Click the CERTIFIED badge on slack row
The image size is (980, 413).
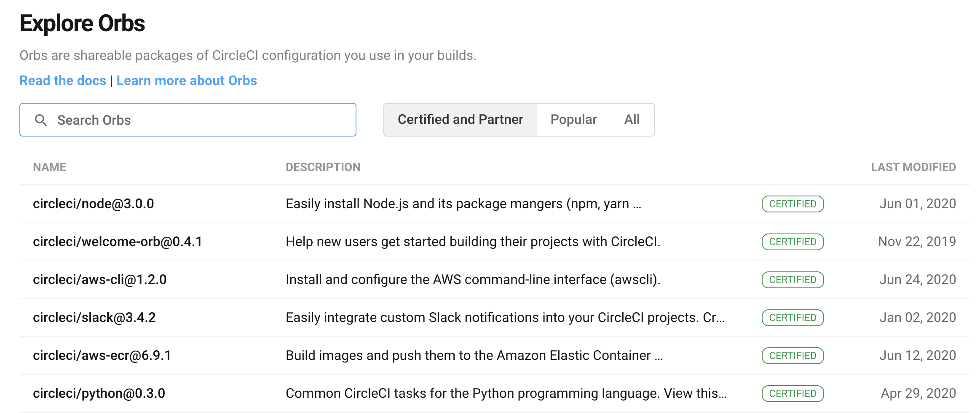click(x=793, y=318)
